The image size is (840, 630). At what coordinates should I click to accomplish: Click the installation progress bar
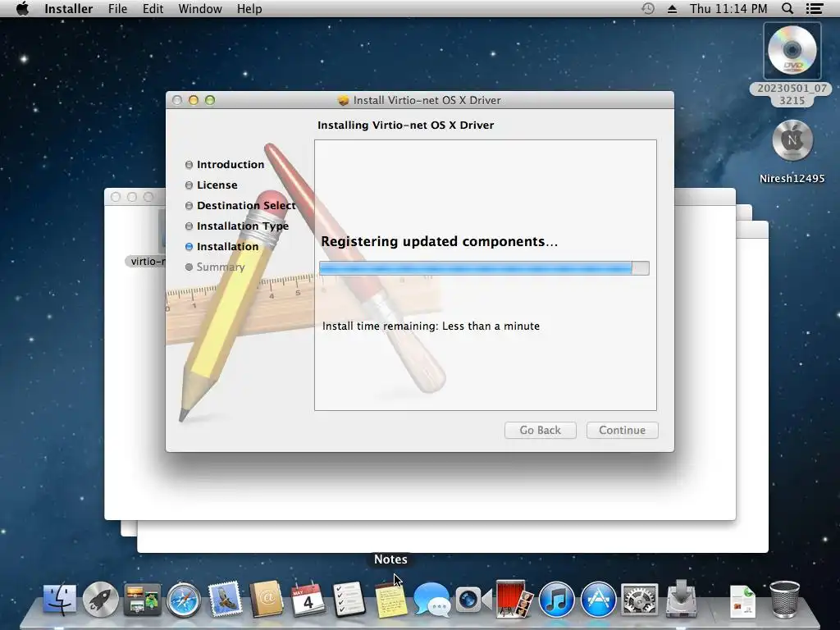click(x=484, y=268)
